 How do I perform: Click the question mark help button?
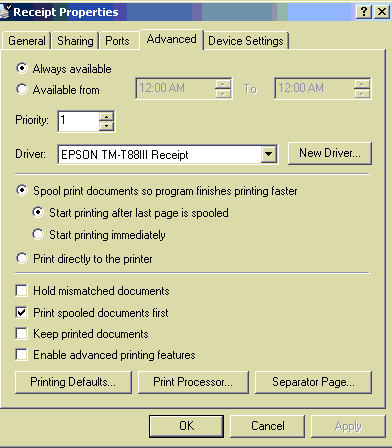364,12
